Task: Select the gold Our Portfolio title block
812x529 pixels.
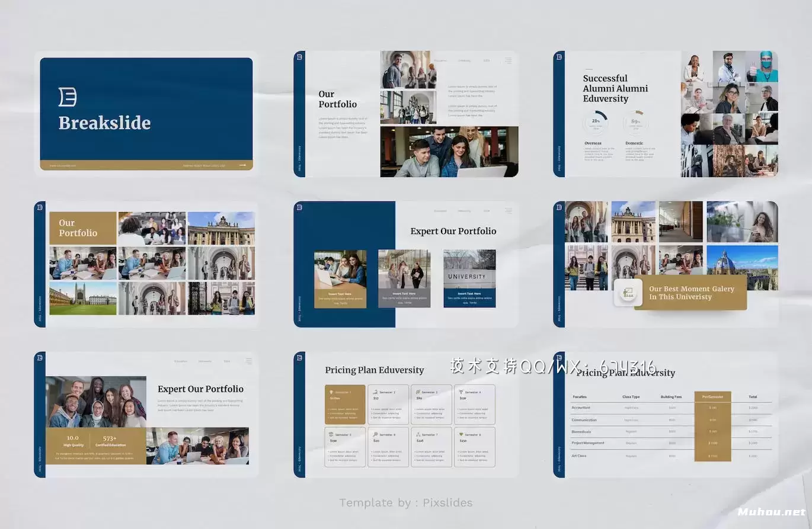Action: 83,228
